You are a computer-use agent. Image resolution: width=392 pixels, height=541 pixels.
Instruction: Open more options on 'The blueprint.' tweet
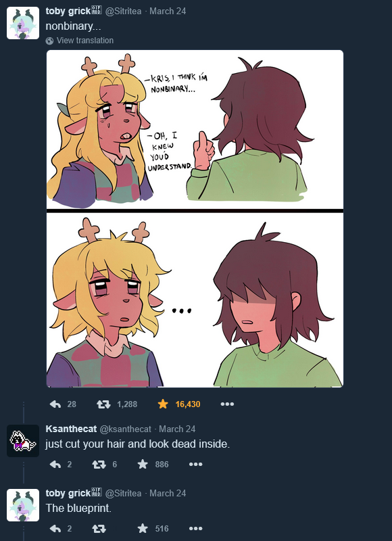(195, 529)
